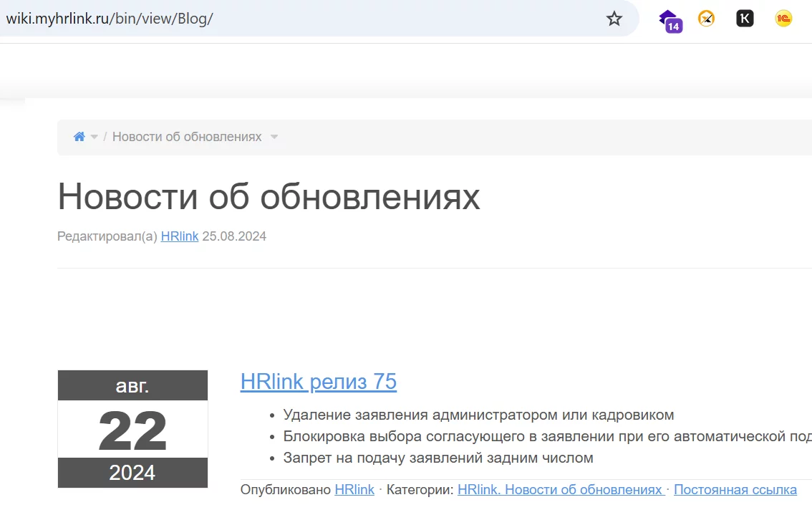Expand the dropdown arrow beside home breadcrumb
812x520 pixels.
tap(95, 138)
